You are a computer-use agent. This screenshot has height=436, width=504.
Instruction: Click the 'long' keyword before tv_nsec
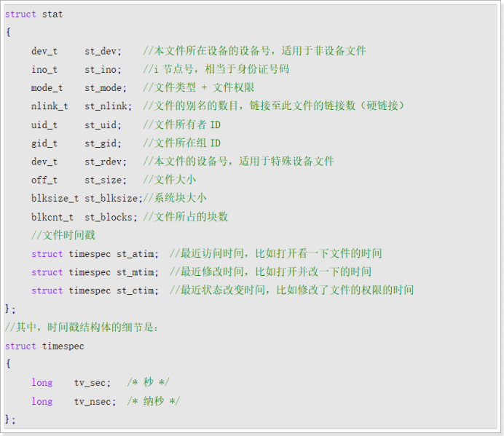(x=42, y=401)
